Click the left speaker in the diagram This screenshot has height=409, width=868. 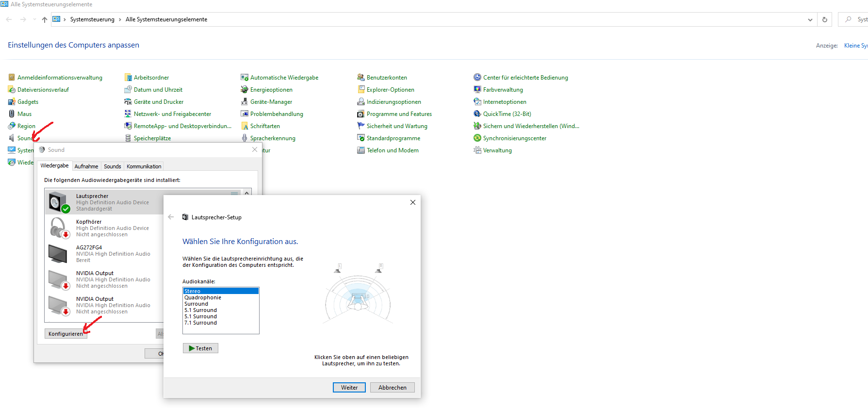[338, 268]
